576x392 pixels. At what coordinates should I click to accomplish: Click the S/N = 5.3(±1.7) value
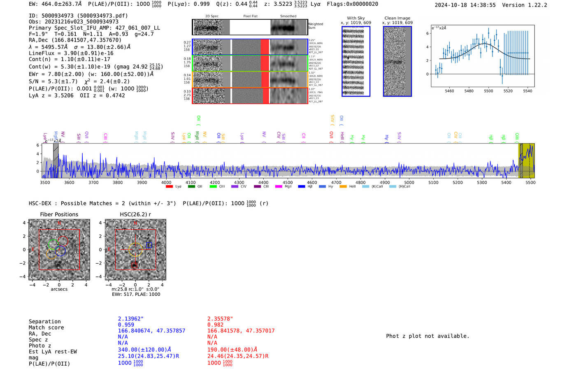(53, 81)
